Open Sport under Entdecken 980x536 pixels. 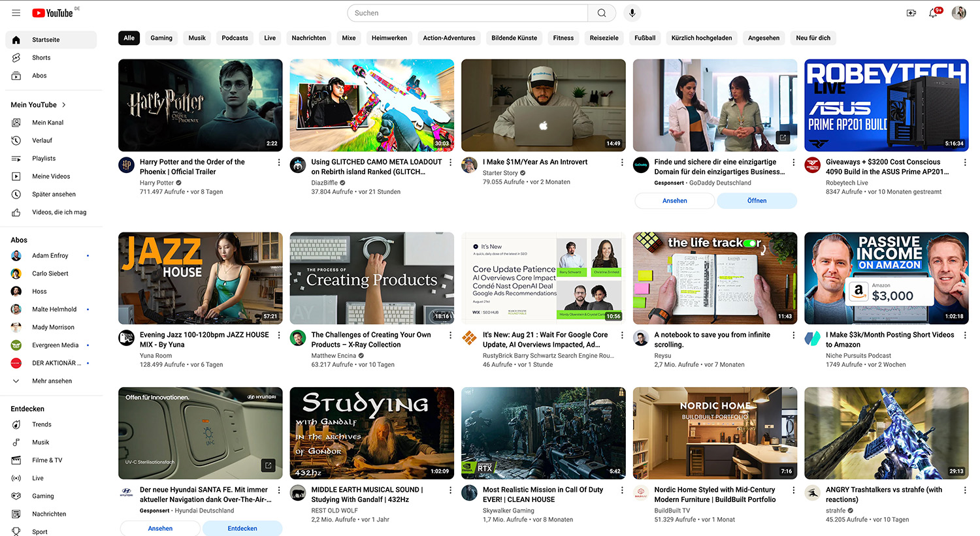(51, 532)
